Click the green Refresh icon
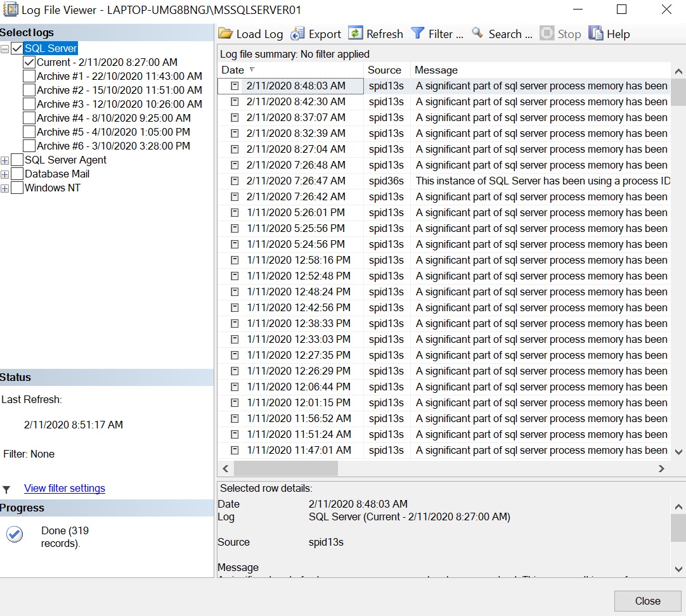 355,33
